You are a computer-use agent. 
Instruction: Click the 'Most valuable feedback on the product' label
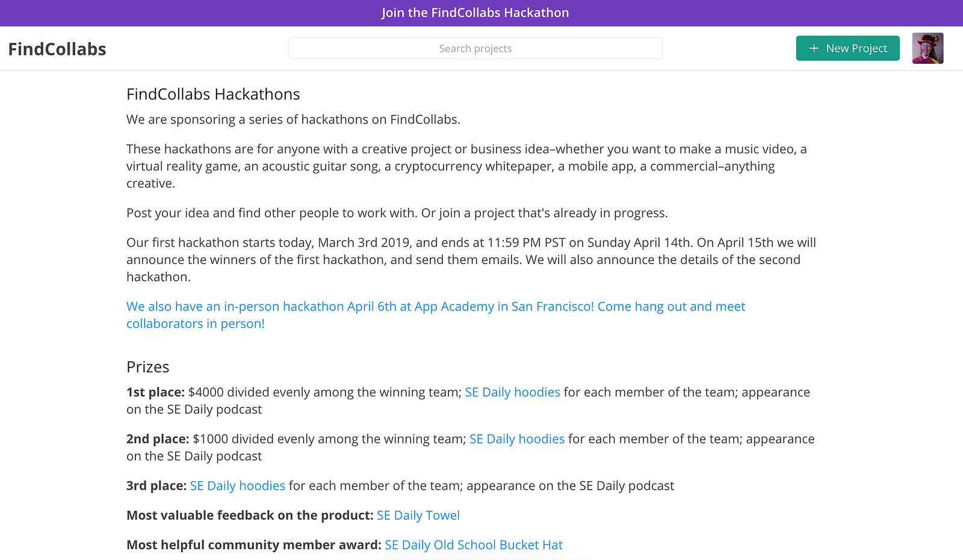pyautogui.click(x=250, y=515)
